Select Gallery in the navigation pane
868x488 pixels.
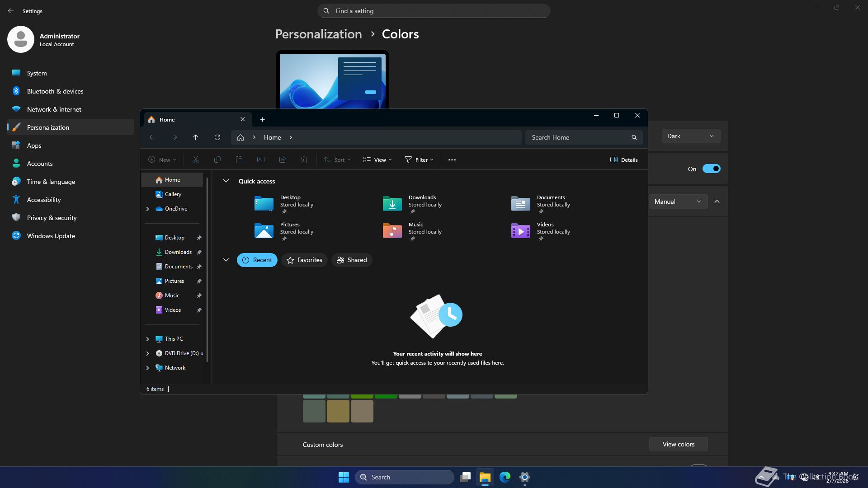pyautogui.click(x=173, y=194)
